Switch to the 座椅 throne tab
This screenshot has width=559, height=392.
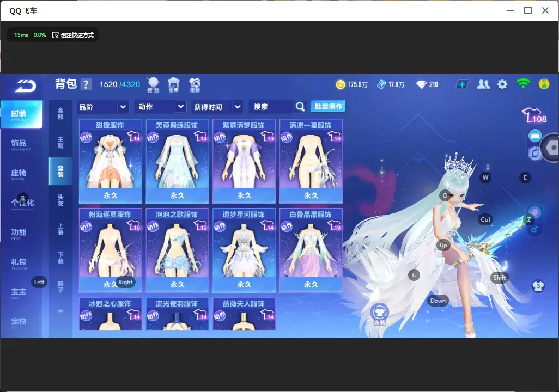(21, 174)
